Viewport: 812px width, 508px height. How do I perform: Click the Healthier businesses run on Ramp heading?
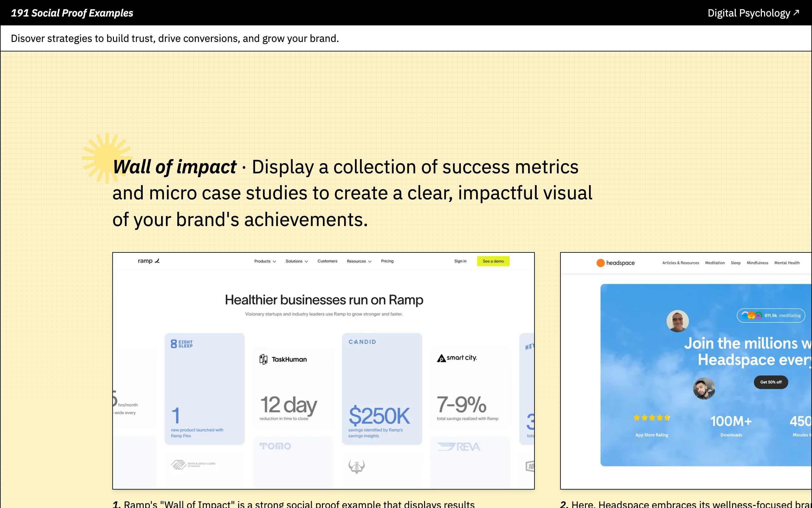tap(324, 300)
